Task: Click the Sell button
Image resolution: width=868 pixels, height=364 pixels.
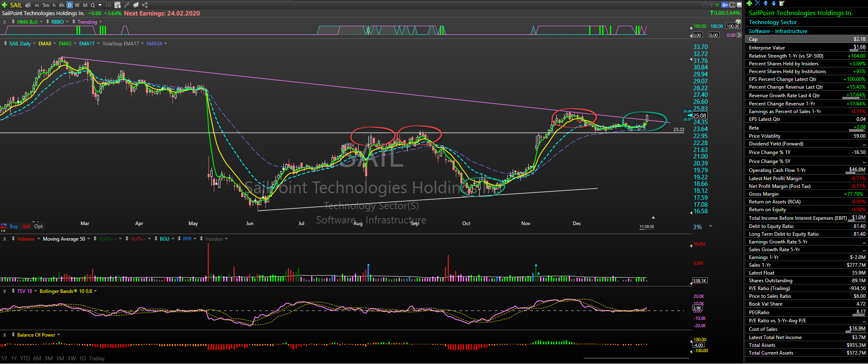Action: pyautogui.click(x=26, y=226)
